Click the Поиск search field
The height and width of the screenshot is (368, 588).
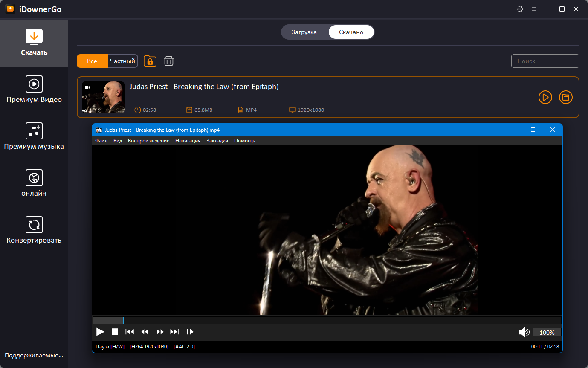(x=545, y=61)
